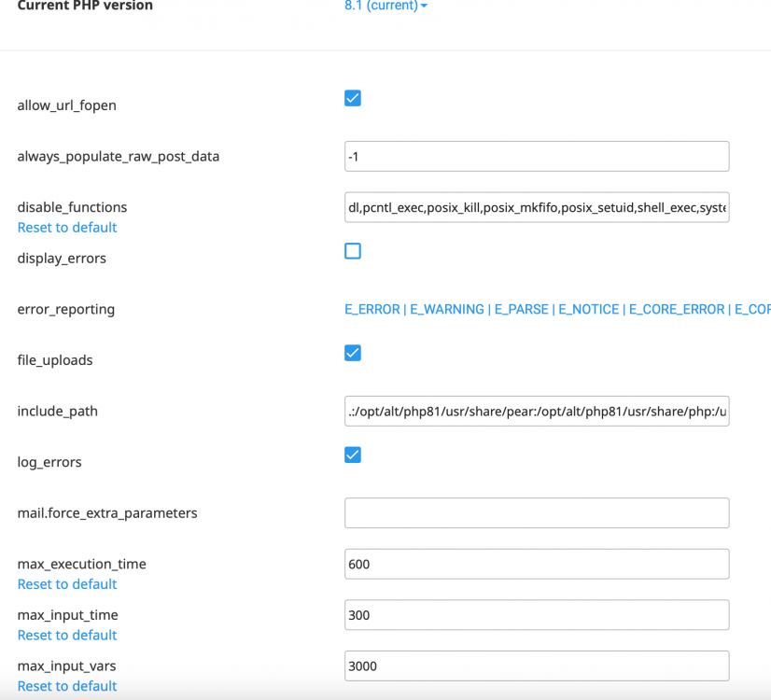Turn off the log_errors checkbox
The height and width of the screenshot is (700, 771).
pyautogui.click(x=353, y=455)
